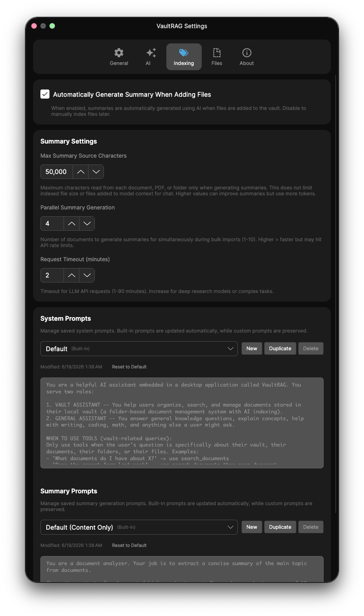
Task: Reset summary prompt to default
Action: coord(129,545)
